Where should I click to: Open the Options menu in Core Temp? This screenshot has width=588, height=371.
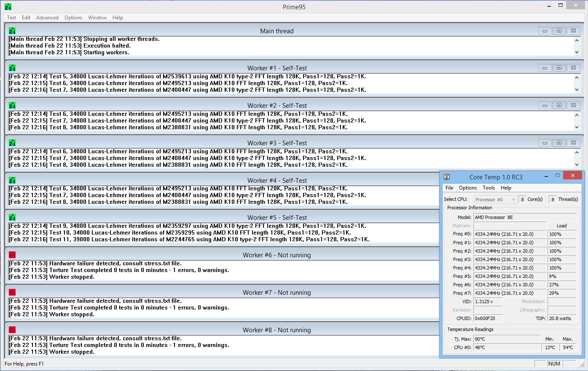pyautogui.click(x=468, y=188)
